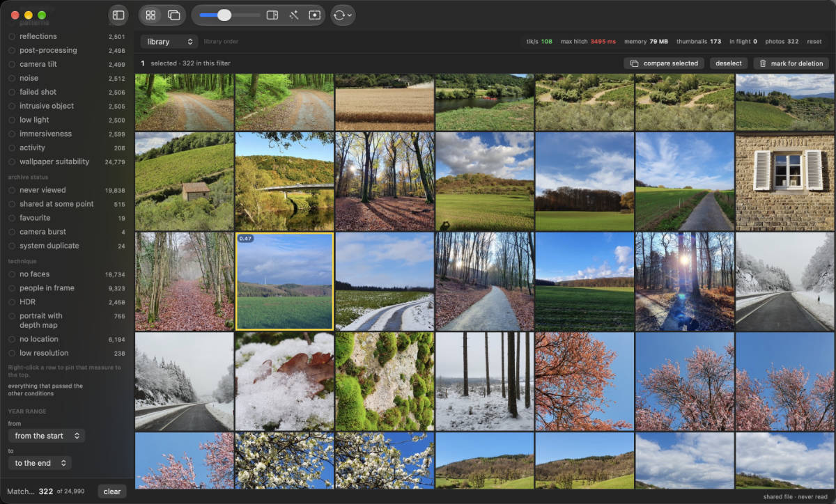This screenshot has height=504, width=836.
Task: Click the 'shared file · never read' status
Action: pyautogui.click(x=796, y=497)
